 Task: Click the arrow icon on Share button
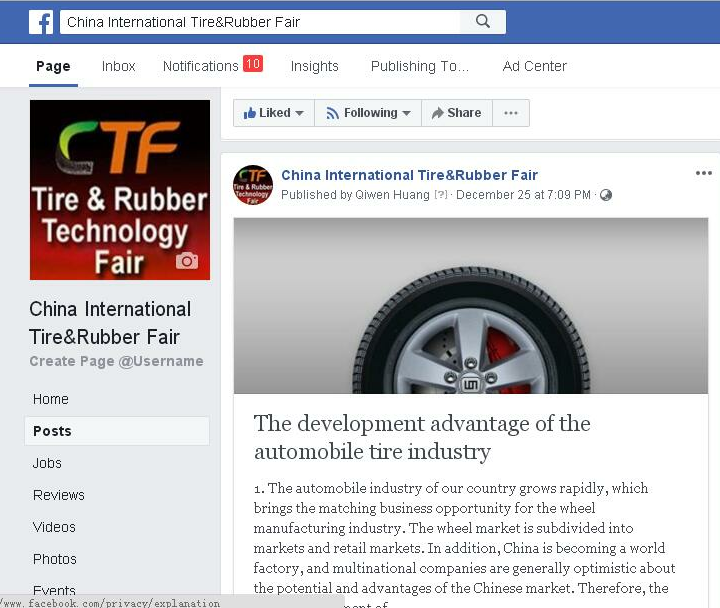[438, 113]
